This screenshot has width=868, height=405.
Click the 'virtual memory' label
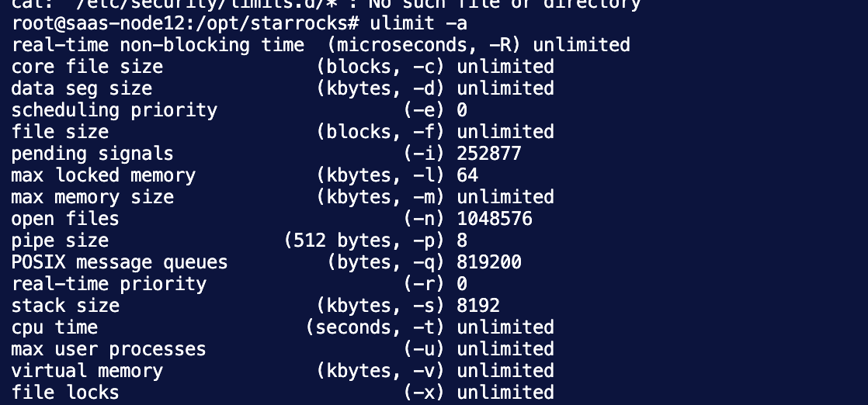[x=88, y=371]
